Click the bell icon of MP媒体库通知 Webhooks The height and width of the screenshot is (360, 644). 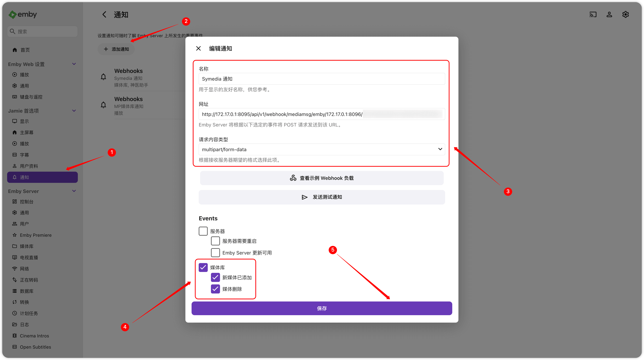103,105
